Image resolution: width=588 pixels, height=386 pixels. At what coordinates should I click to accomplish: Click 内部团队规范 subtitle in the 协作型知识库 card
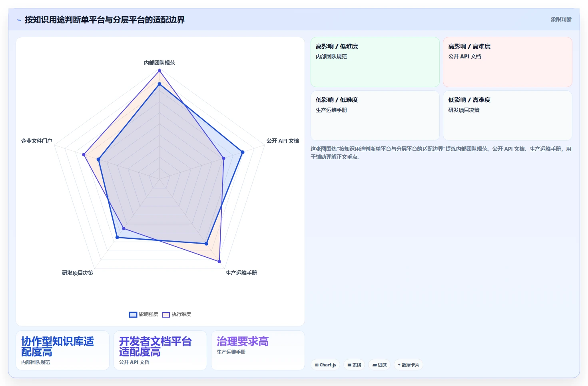(36, 362)
